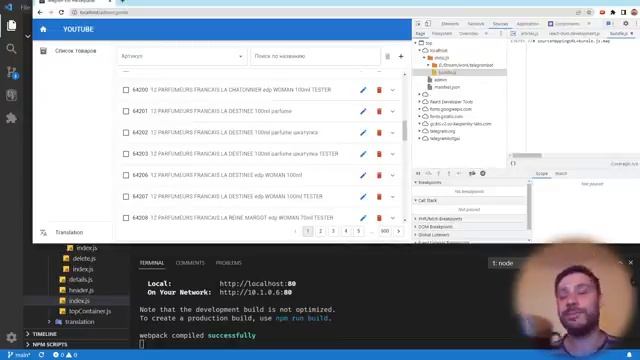
Task: Open the Артикул dropdown
Action: point(182,56)
